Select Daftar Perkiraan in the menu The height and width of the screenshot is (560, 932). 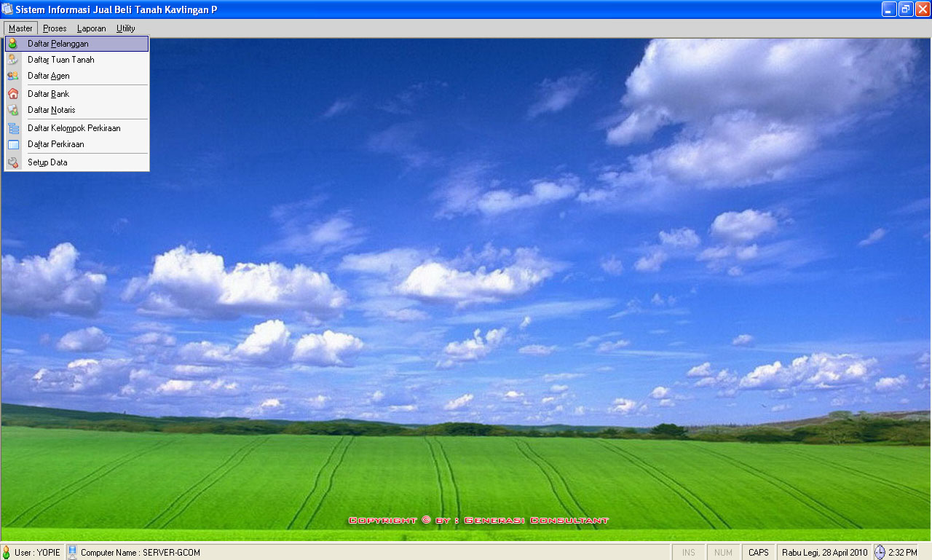(56, 144)
